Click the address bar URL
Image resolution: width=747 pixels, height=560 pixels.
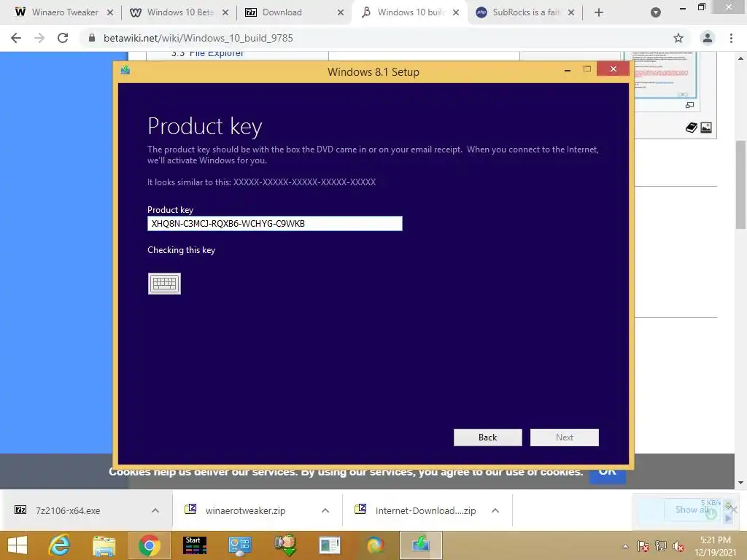(198, 38)
